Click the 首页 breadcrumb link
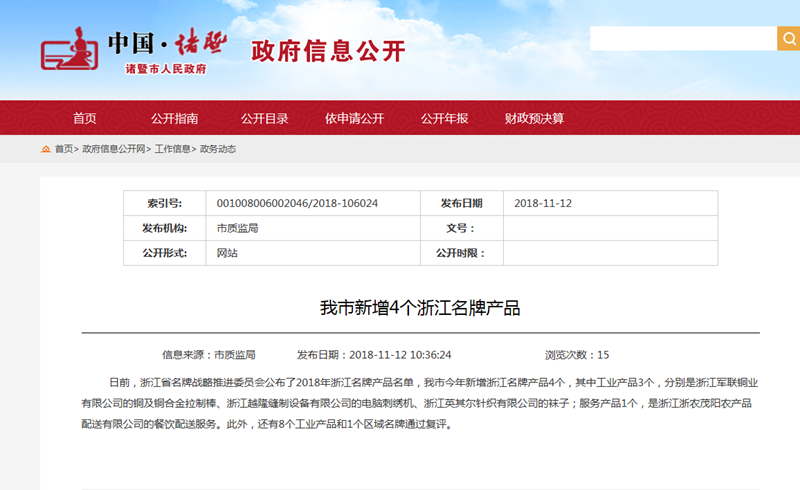 (x=63, y=149)
